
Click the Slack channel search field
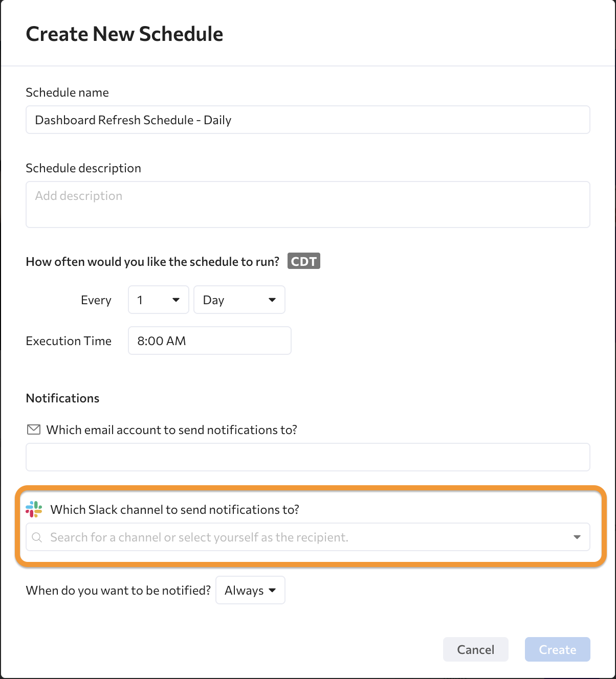click(308, 537)
